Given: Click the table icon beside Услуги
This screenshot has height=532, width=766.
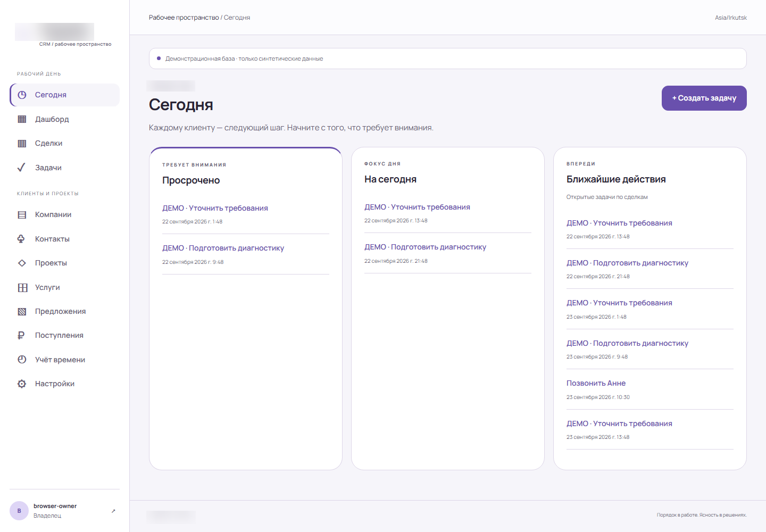Looking at the screenshot, I should click(x=22, y=287).
